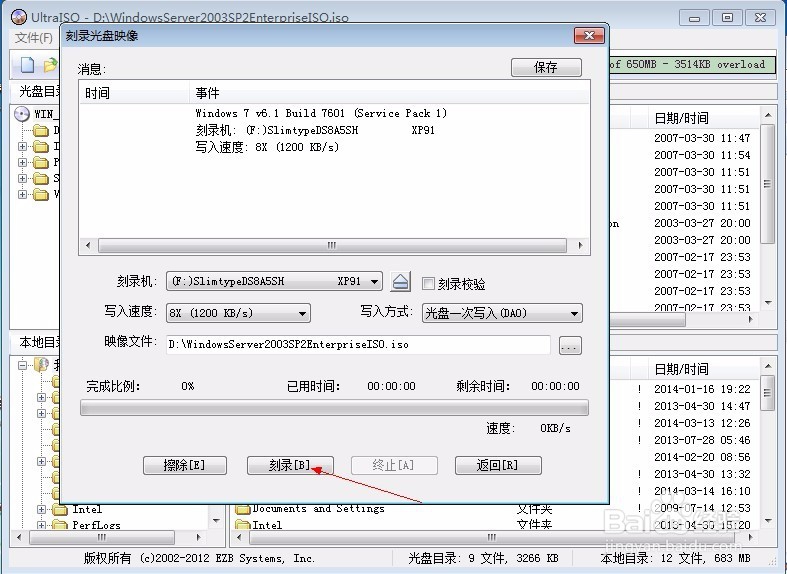Expand the PerfLogs folder in the local tree
The width and height of the screenshot is (787, 574).
(x=41, y=525)
